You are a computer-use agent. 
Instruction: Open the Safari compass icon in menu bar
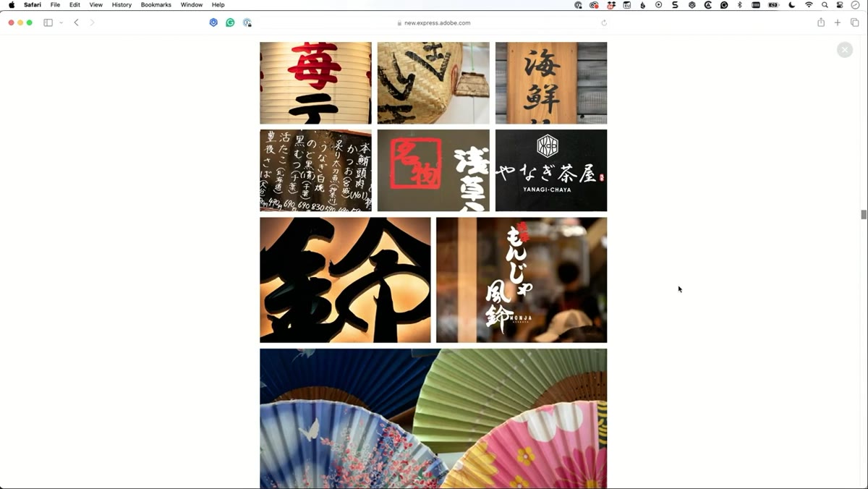click(x=855, y=4)
